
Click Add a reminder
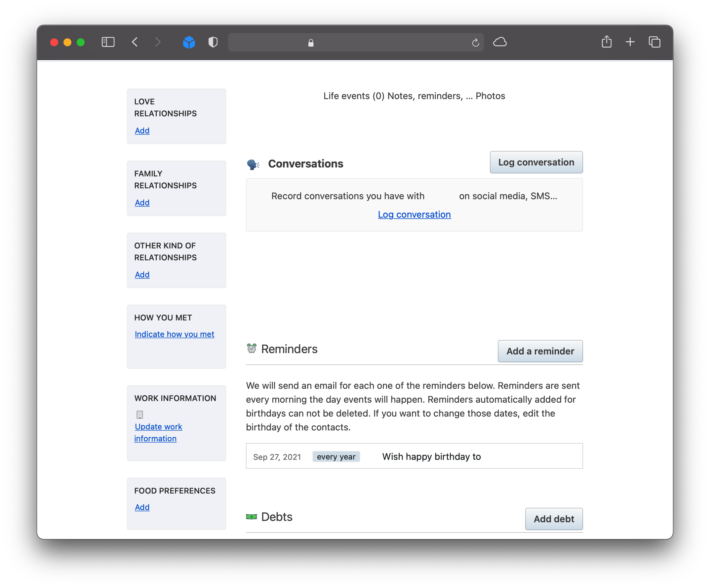(540, 351)
